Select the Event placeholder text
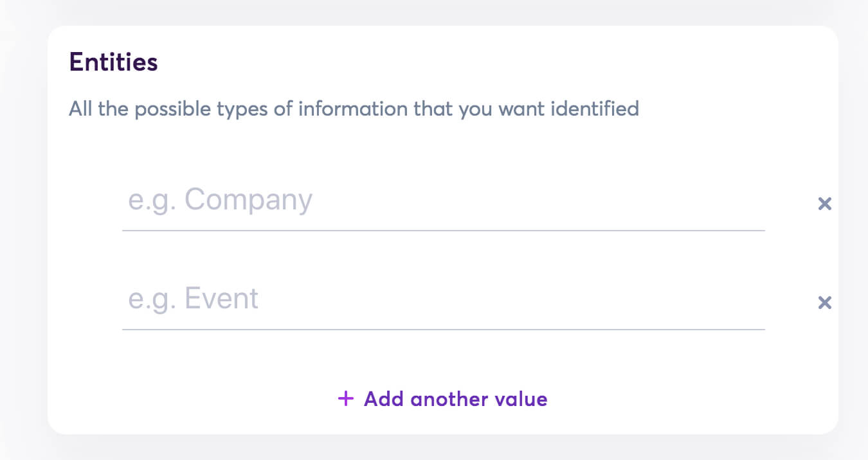The width and height of the screenshot is (868, 460). coord(193,297)
